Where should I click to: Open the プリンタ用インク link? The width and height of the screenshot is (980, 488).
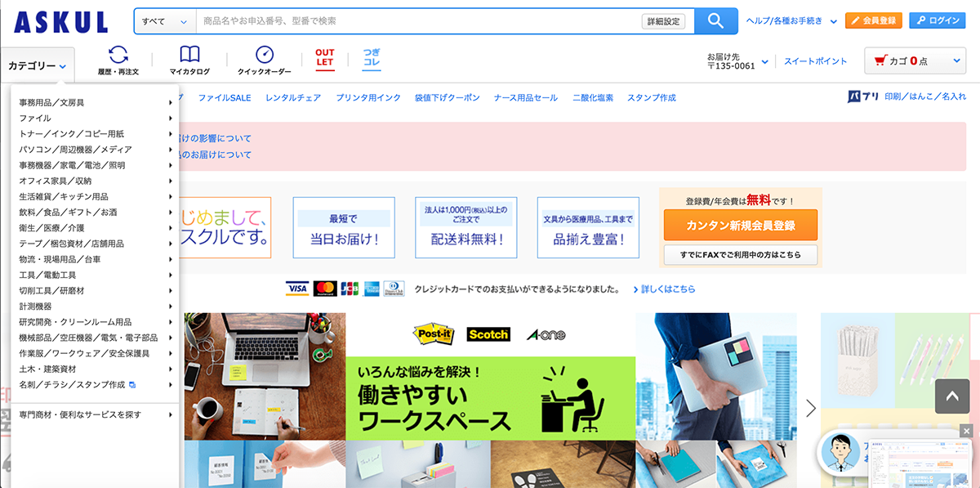click(x=368, y=97)
